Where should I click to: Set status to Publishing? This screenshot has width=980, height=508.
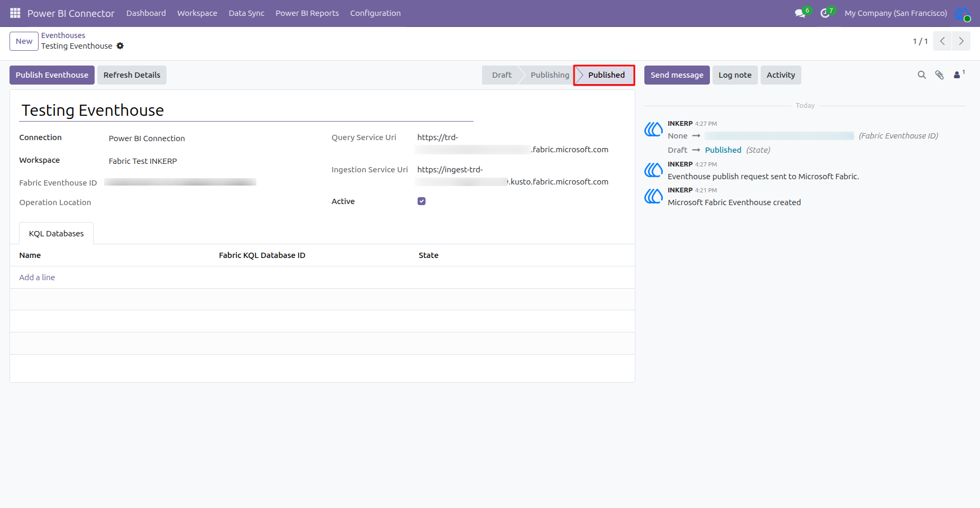(550, 75)
